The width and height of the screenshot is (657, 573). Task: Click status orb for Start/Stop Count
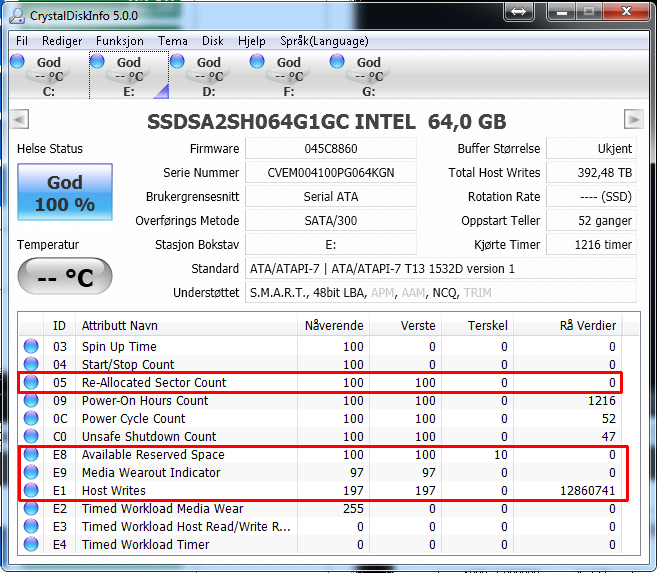point(31,364)
